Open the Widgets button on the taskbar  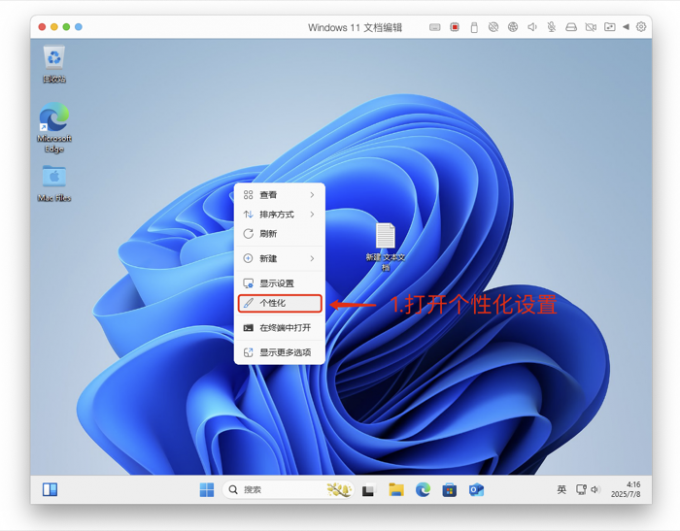[50, 490]
